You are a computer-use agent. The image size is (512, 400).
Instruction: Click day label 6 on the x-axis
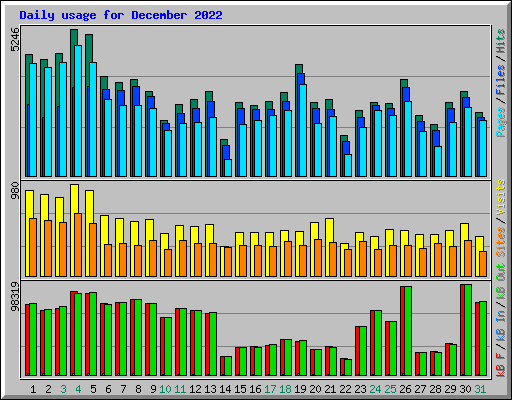(108, 389)
